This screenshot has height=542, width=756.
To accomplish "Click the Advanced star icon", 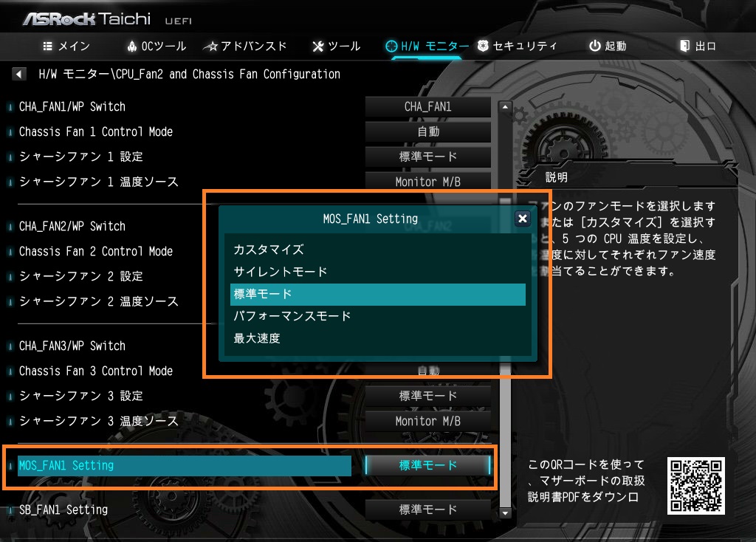I will 210,47.
